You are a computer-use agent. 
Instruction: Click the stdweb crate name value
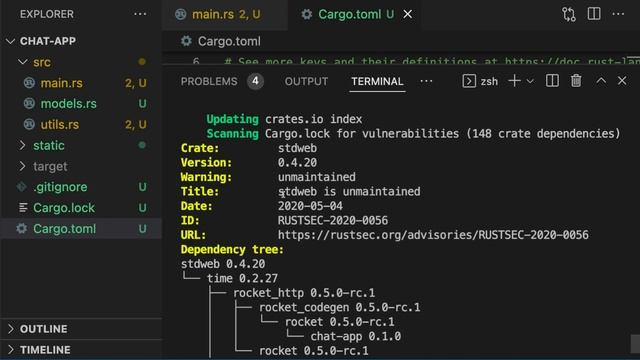(297, 148)
